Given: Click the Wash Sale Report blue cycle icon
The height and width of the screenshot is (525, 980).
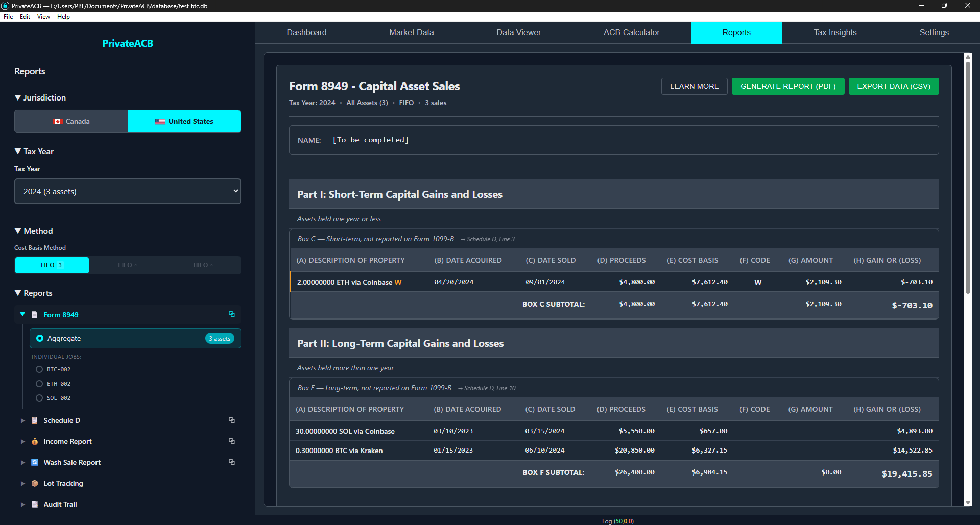Looking at the screenshot, I should [34, 462].
